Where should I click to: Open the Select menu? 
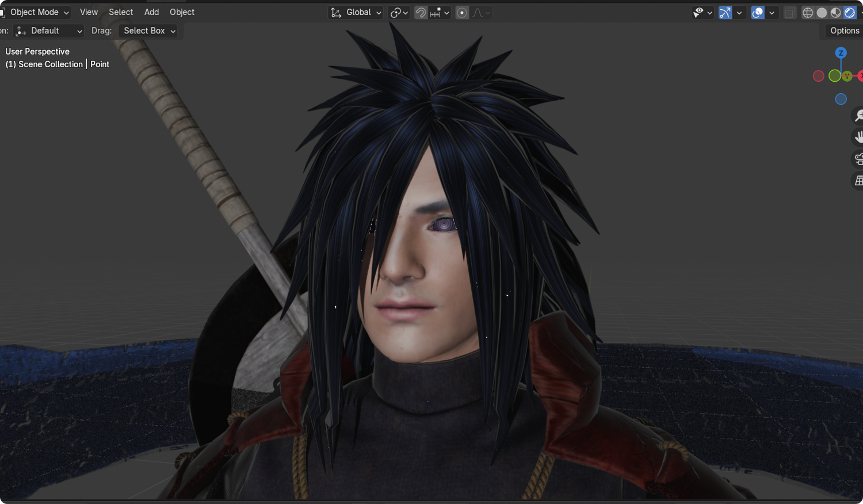pos(121,12)
